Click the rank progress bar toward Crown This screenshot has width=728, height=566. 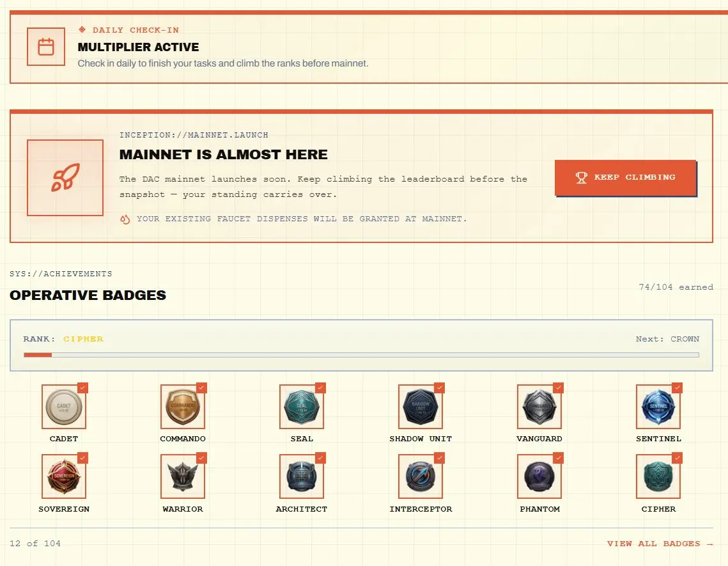click(x=361, y=355)
